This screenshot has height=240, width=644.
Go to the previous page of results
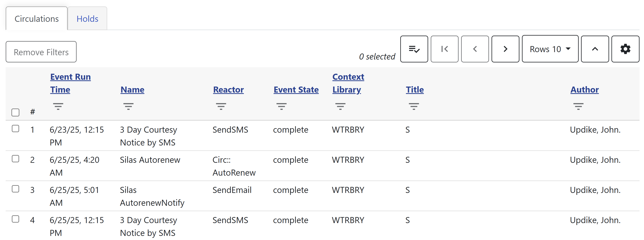pyautogui.click(x=475, y=49)
